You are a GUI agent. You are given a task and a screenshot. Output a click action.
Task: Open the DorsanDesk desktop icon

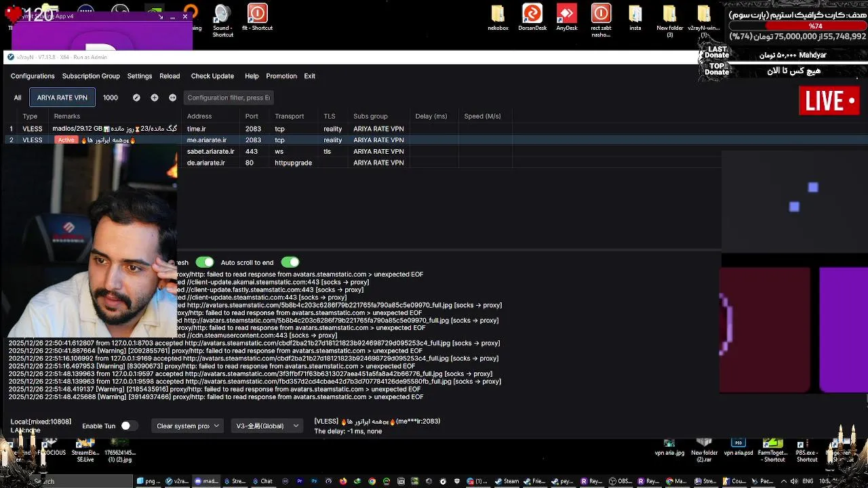(x=532, y=18)
